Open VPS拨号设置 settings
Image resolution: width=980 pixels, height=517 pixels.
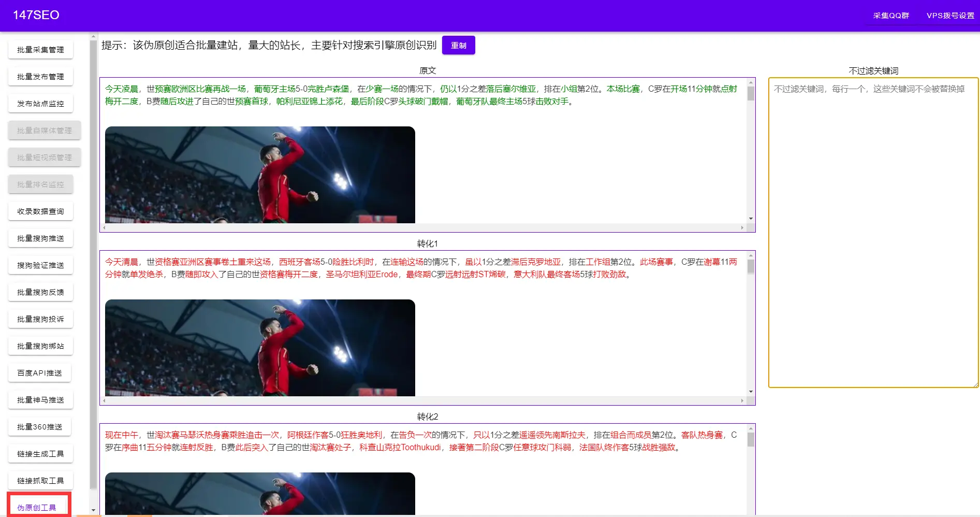tap(950, 16)
